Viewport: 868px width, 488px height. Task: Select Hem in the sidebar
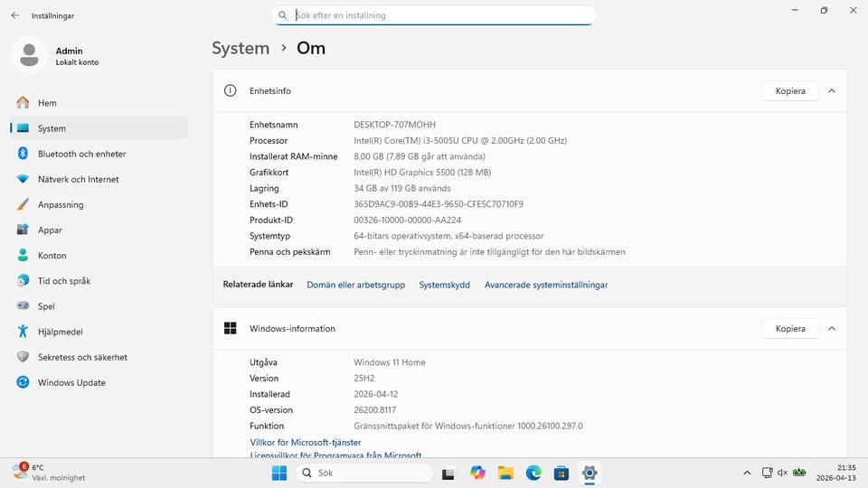point(47,103)
